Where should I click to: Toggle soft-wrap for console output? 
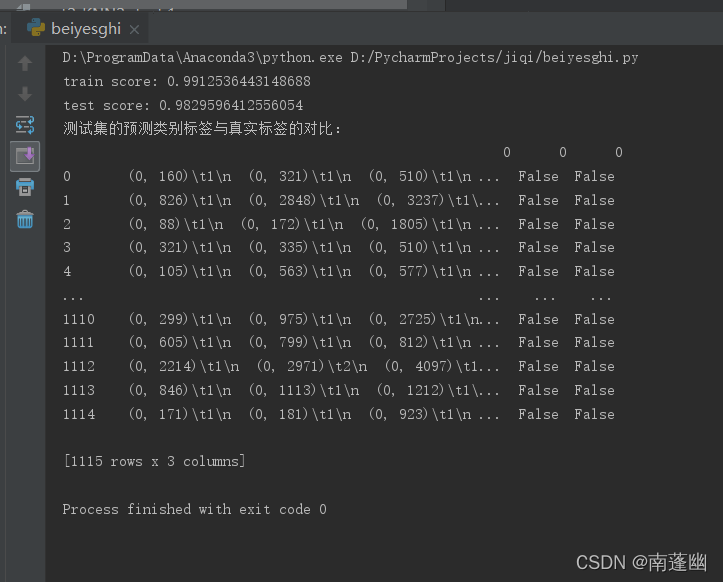pos(25,125)
